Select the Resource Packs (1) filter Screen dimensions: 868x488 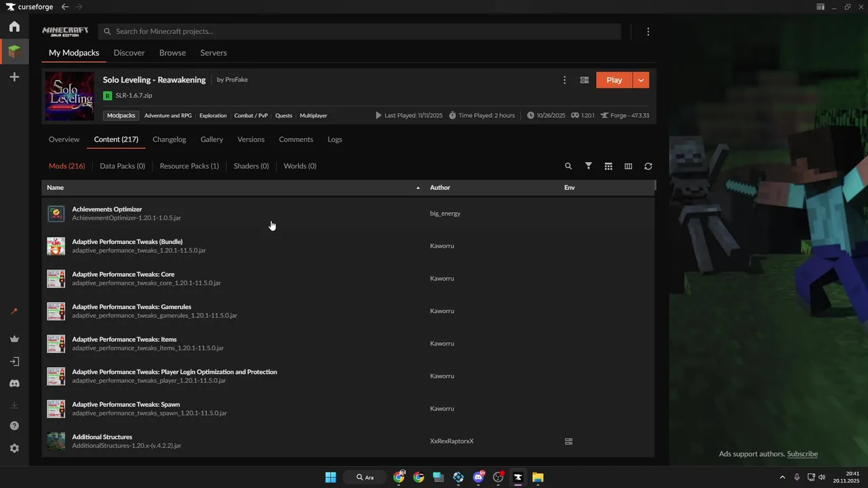point(189,166)
